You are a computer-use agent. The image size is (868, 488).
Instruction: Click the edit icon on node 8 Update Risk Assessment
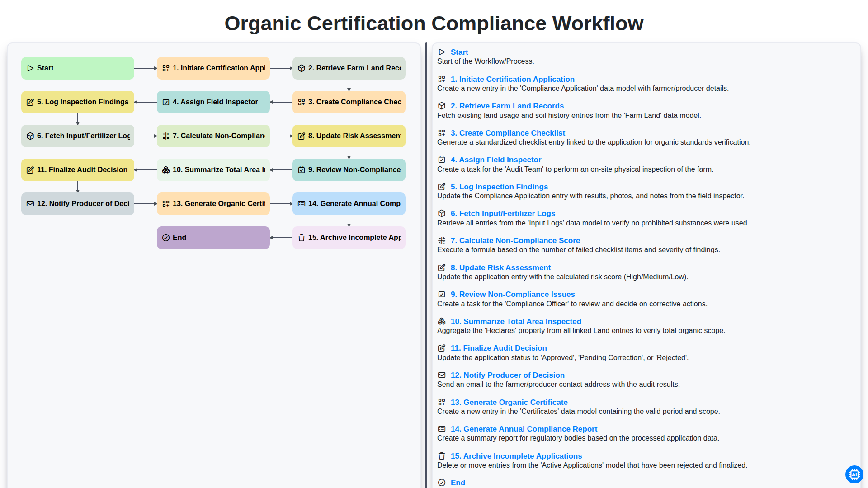[x=302, y=136]
